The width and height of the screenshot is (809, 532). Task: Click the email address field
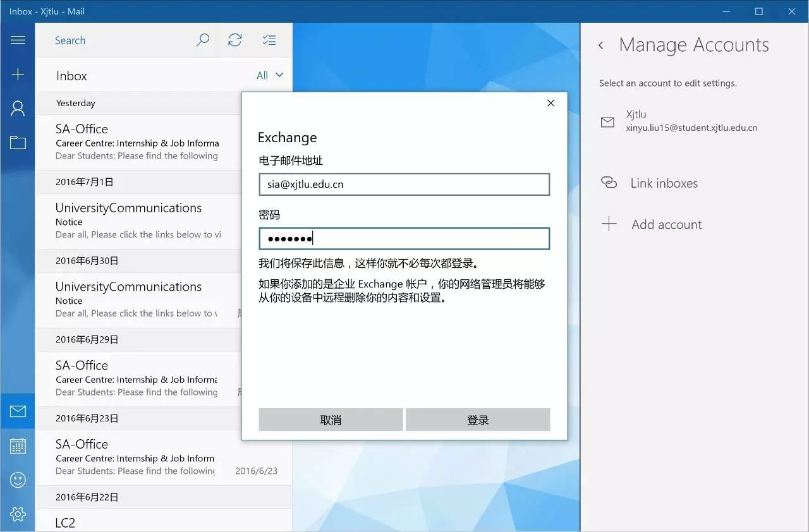click(404, 184)
